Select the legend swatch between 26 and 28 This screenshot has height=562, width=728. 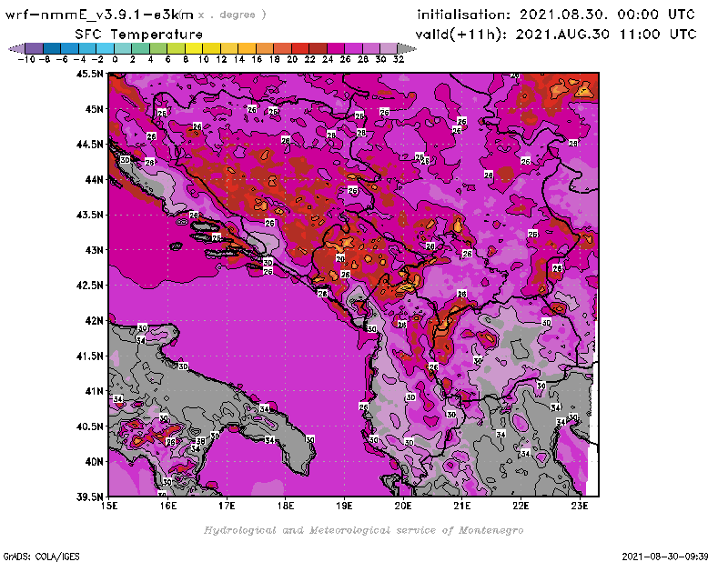click(353, 48)
